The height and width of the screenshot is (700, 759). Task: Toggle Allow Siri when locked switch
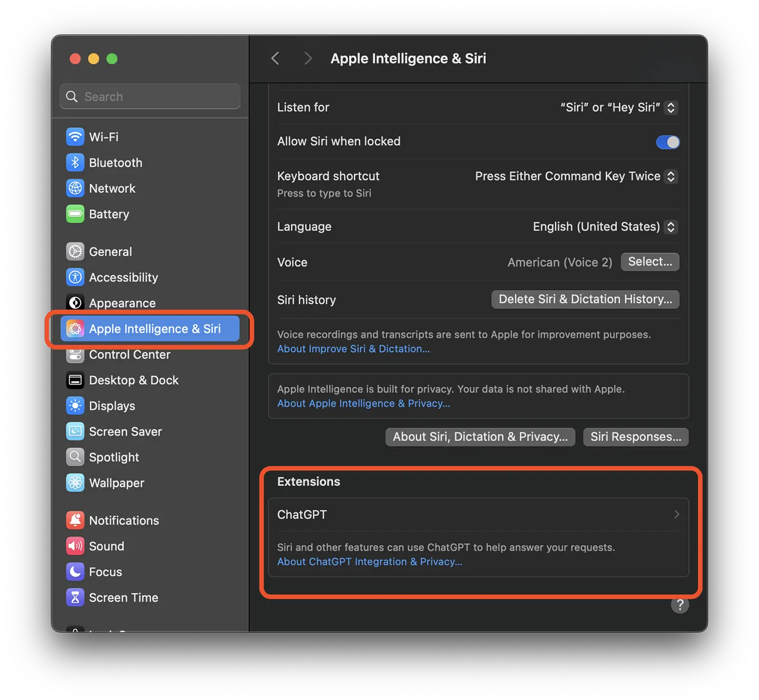668,142
